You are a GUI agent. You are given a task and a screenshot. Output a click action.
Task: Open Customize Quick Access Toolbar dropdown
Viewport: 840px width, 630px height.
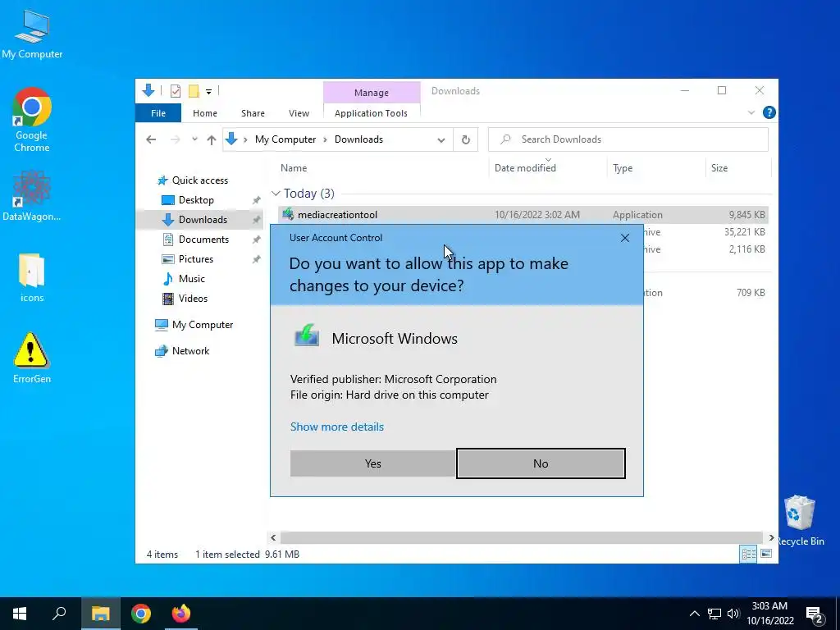pos(209,92)
